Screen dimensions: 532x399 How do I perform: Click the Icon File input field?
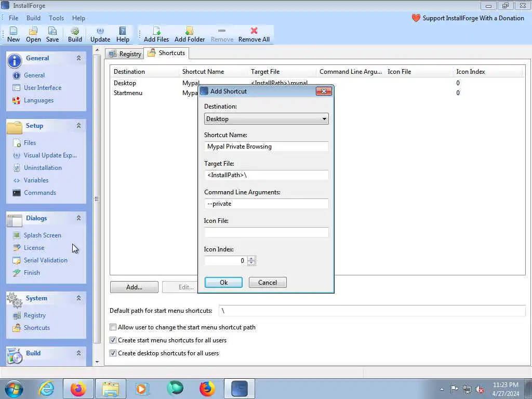click(x=267, y=232)
